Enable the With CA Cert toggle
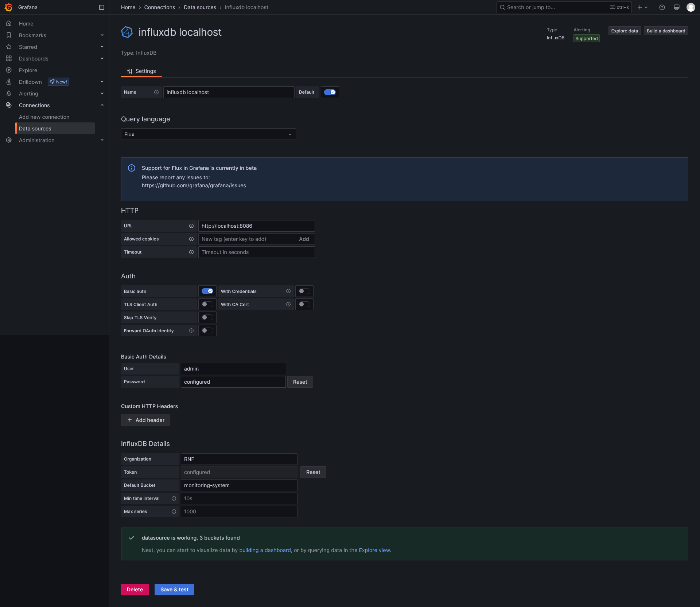 tap(304, 304)
